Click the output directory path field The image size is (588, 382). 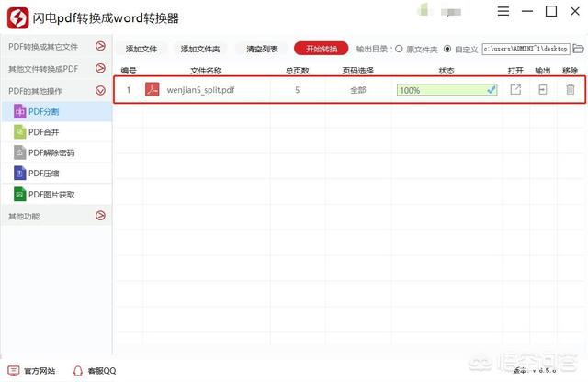[x=524, y=49]
